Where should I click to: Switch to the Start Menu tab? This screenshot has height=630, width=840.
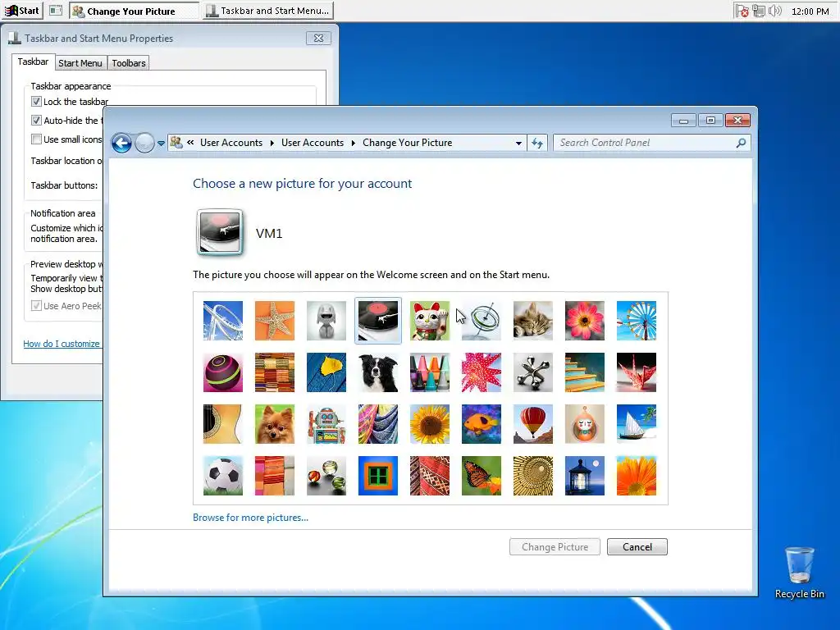coord(80,63)
